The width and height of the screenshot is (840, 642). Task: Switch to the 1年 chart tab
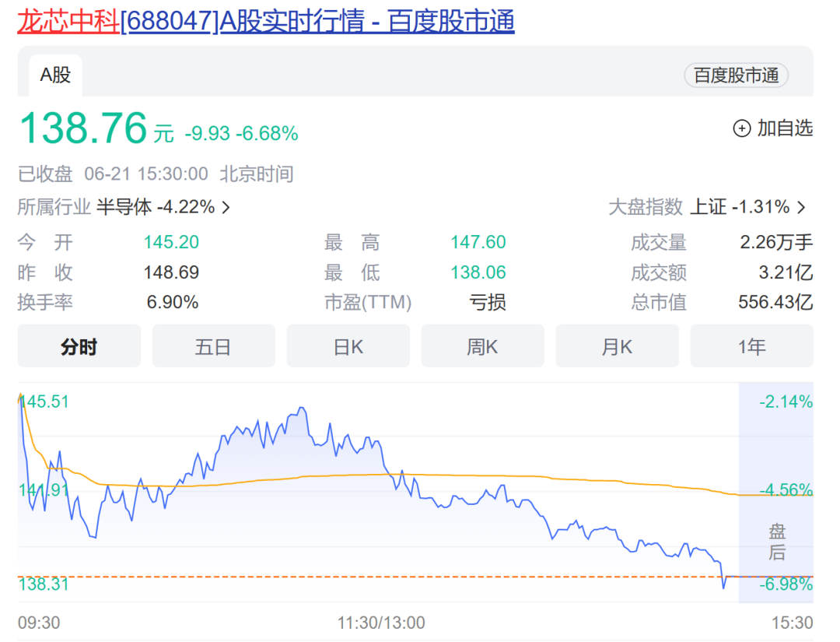click(751, 346)
